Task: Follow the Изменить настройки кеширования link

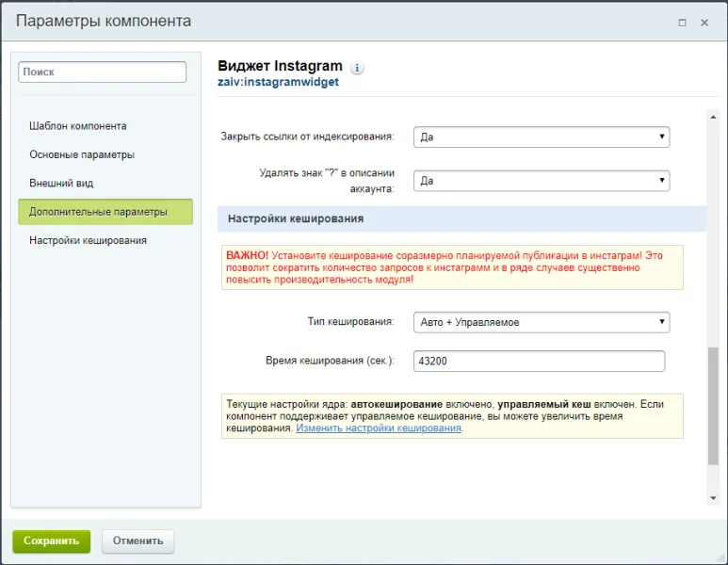Action: tap(379, 428)
